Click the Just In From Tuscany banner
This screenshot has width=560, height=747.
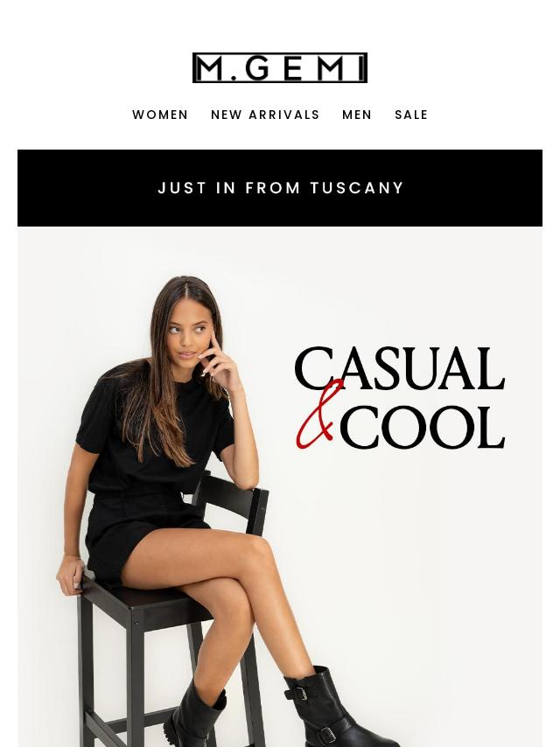tap(280, 188)
